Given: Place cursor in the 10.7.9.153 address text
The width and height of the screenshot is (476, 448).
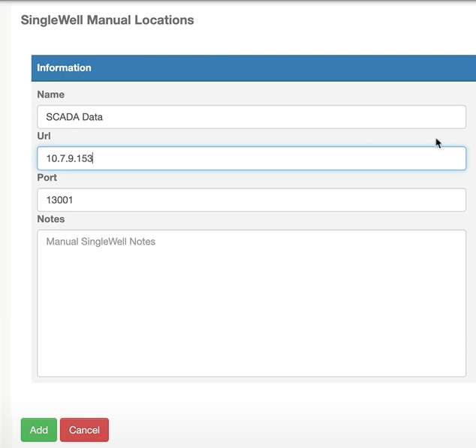Looking at the screenshot, I should tap(69, 158).
